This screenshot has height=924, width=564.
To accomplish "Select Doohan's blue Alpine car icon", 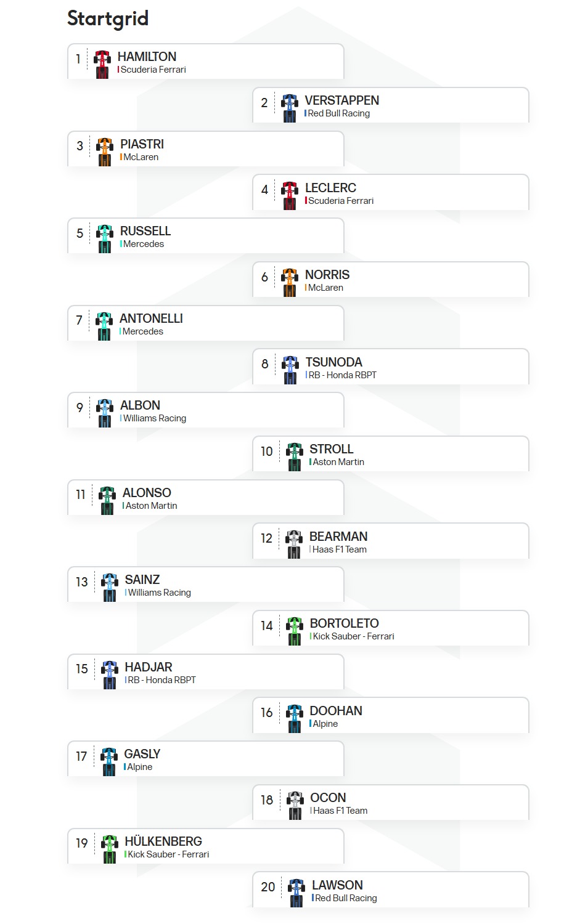I will [295, 718].
